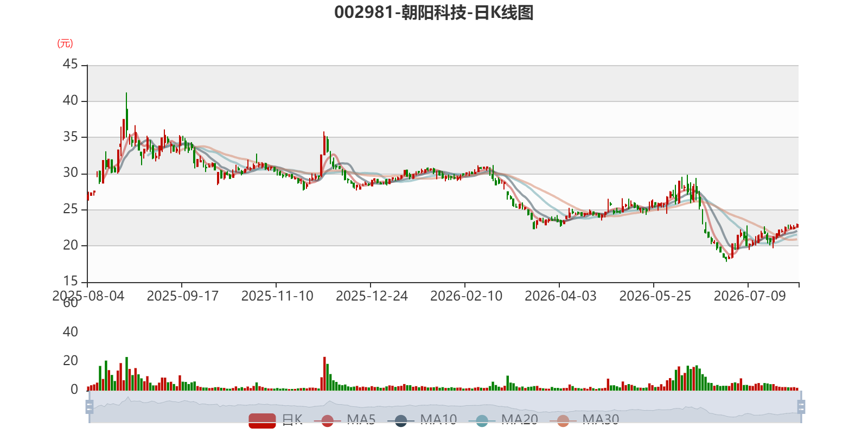Click the tall volume bar near December

(324, 373)
